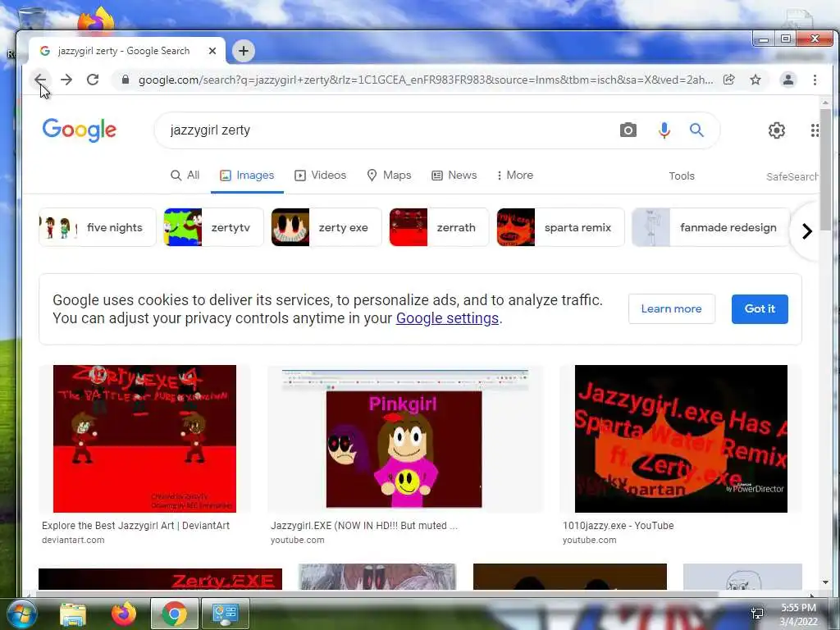Open the Firefox desktop shortcut
Screen dimensions: 840x630
[x=97, y=20]
